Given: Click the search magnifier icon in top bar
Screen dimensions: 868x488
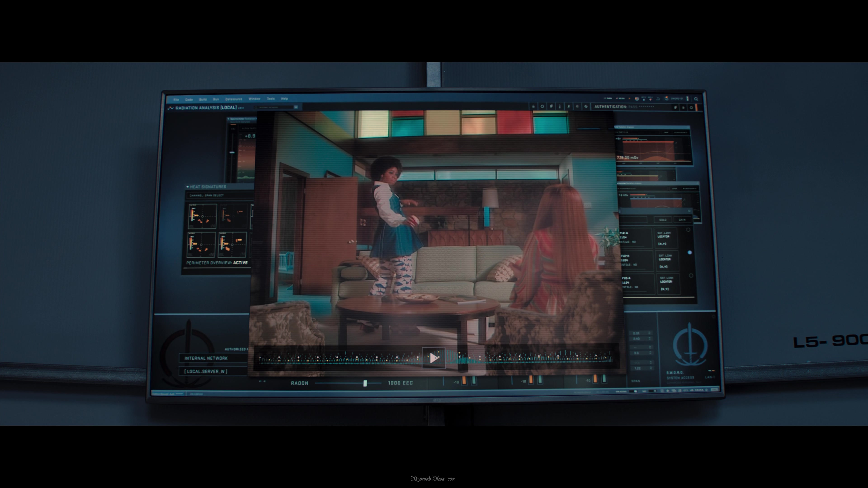Looking at the screenshot, I should (696, 99).
